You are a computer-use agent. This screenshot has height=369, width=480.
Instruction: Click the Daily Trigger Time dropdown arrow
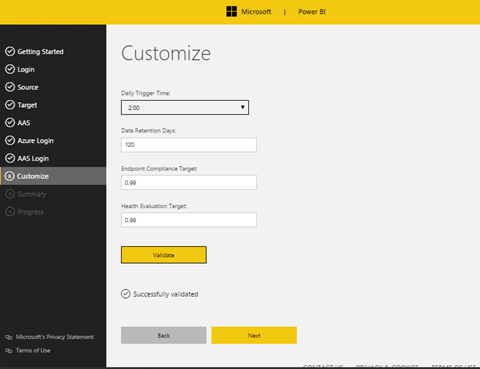pos(243,107)
